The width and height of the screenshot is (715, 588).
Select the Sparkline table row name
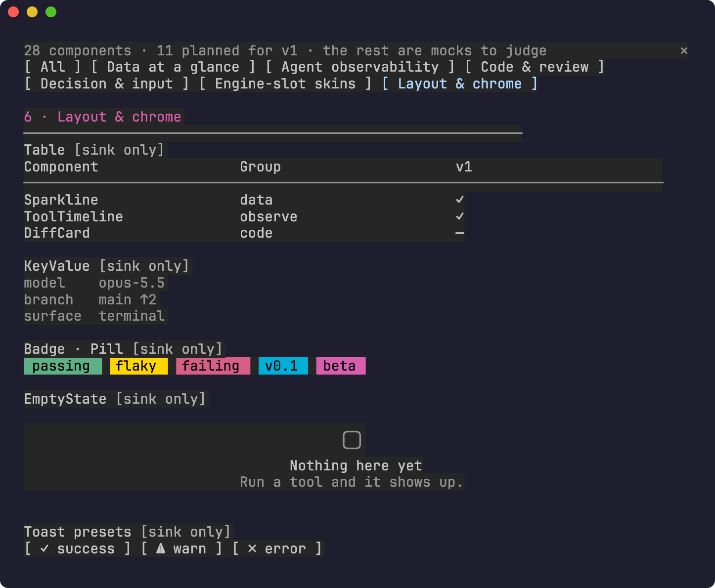click(x=61, y=200)
